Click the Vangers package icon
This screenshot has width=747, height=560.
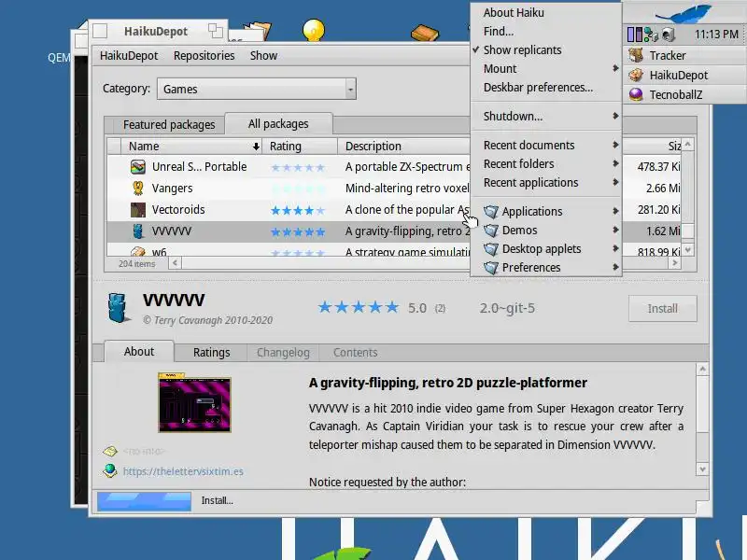(137, 189)
